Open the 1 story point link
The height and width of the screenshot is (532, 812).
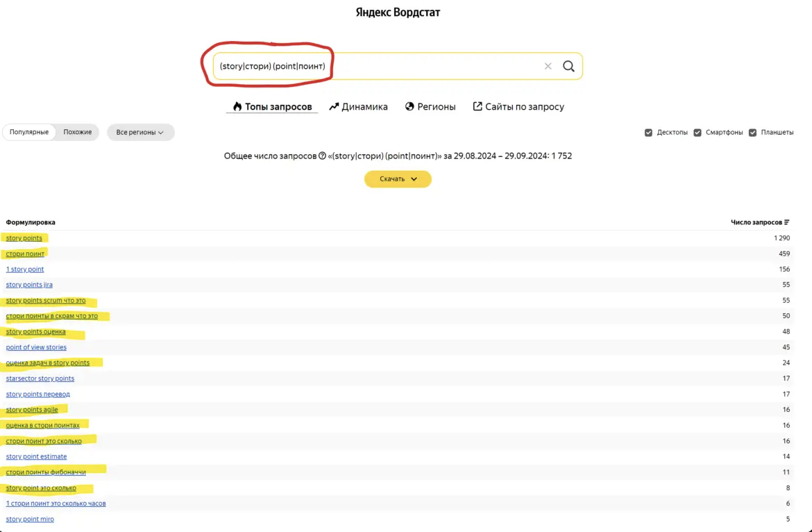tap(25, 269)
